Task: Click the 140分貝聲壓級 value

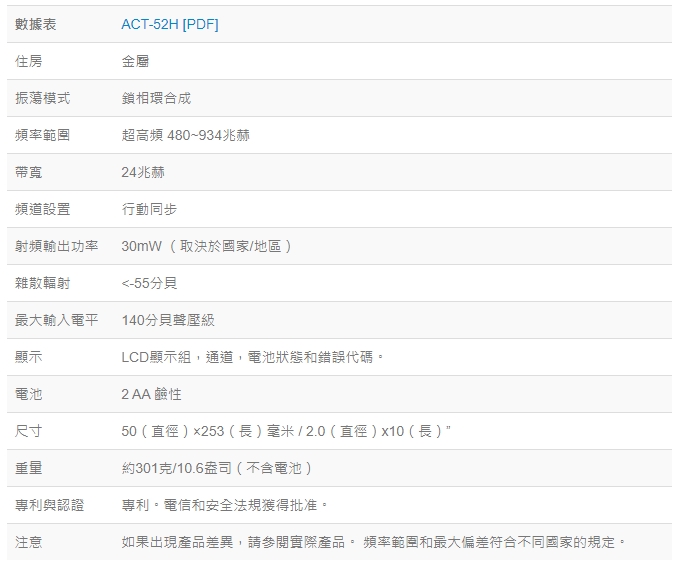Action: pos(168,320)
